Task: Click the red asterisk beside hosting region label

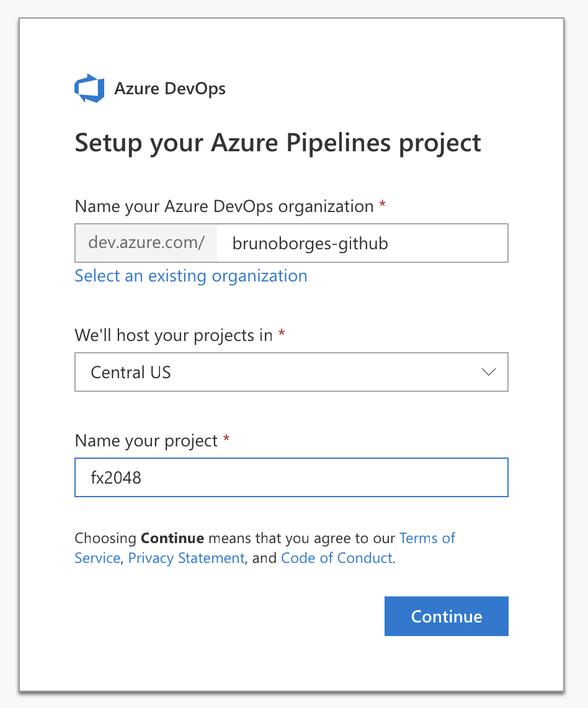Action: coord(282,334)
